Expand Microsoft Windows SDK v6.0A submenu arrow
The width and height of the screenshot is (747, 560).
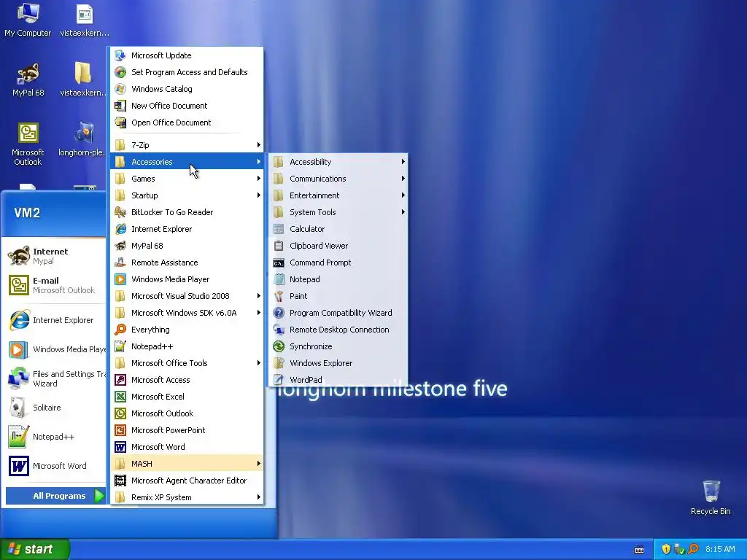(x=259, y=312)
